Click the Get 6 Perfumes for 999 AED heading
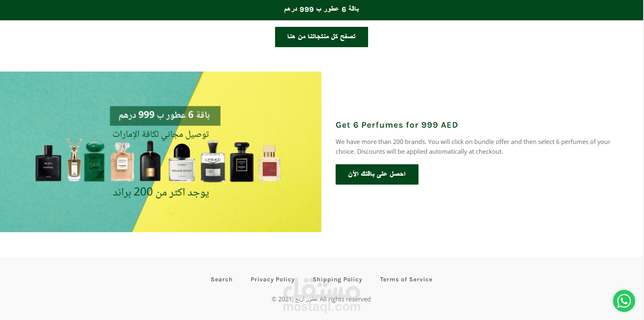Image resolution: width=644 pixels, height=320 pixels. pos(397,125)
